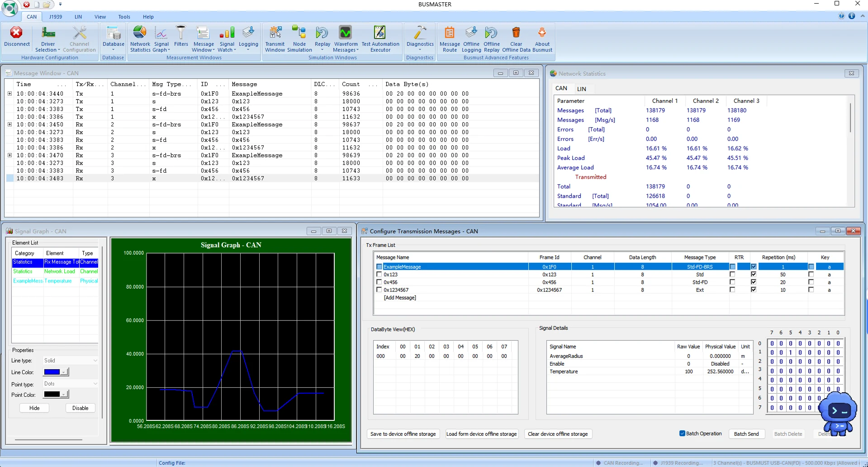This screenshot has height=467, width=868.
Task: Expand the Rx row at 10:00:04:3470
Action: 9,155
